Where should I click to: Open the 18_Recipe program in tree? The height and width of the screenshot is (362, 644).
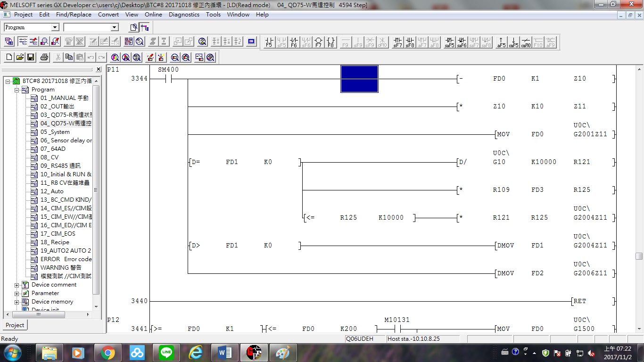click(x=55, y=242)
